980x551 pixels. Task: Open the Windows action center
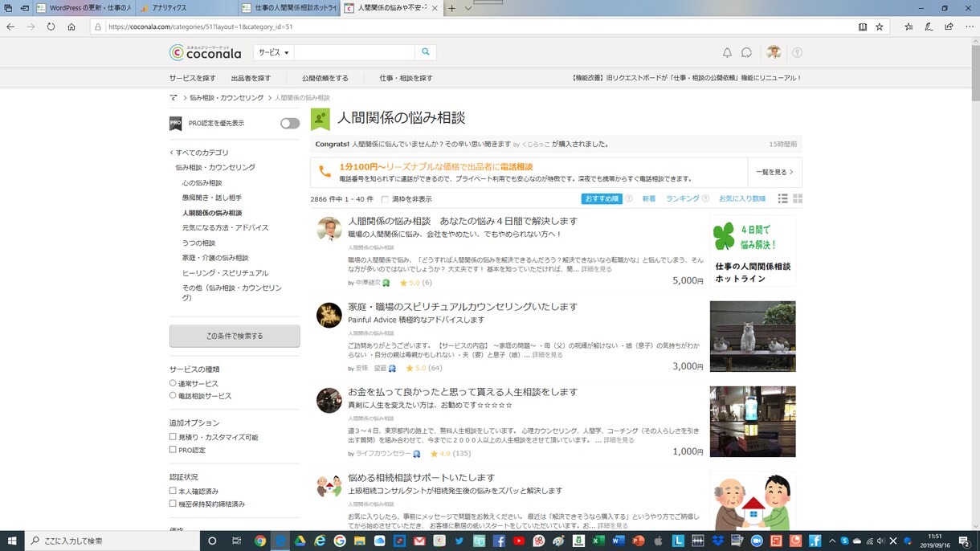point(965,541)
